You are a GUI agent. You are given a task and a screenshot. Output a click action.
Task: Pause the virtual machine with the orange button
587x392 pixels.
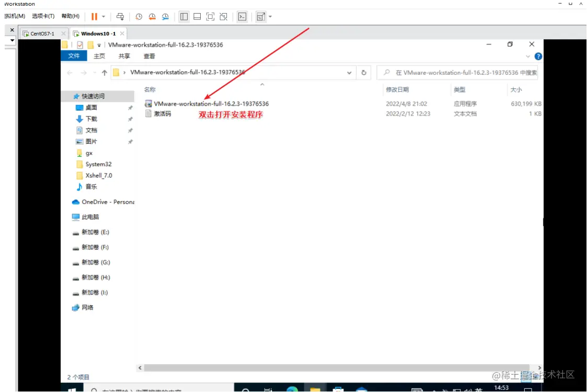94,17
